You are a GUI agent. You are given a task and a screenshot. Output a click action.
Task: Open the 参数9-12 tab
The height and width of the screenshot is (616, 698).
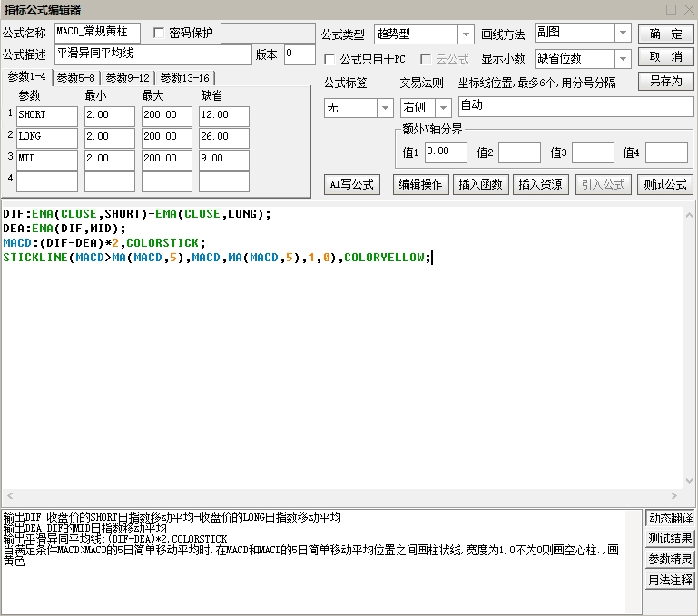click(x=128, y=78)
